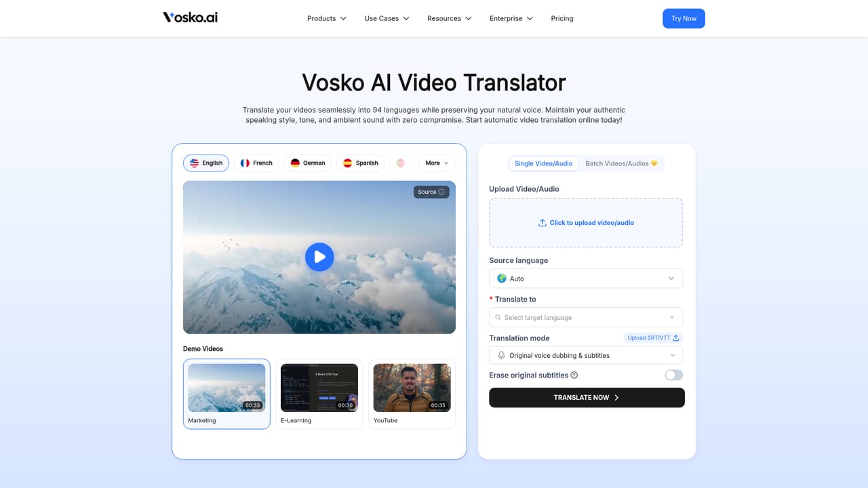Select the German demo language

(308, 163)
